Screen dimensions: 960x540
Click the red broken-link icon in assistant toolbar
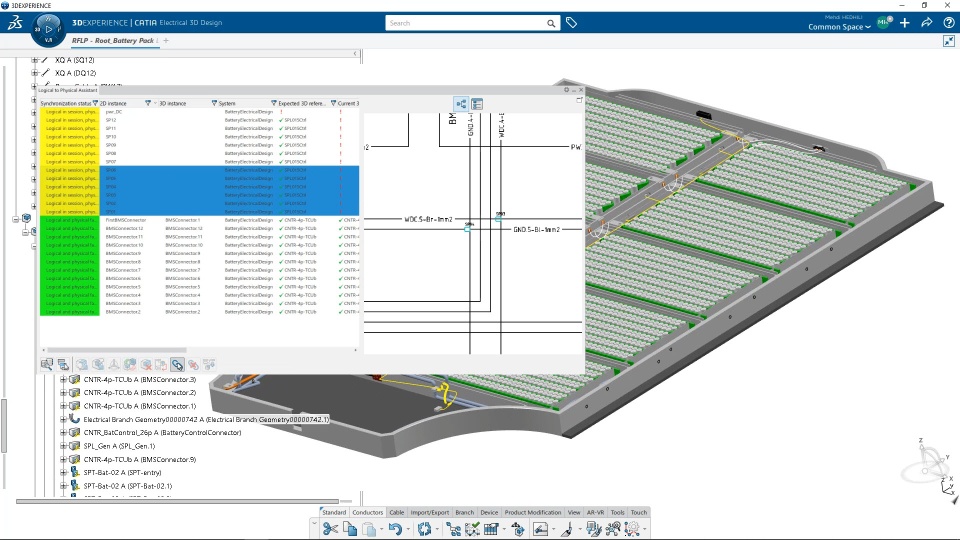pos(193,365)
